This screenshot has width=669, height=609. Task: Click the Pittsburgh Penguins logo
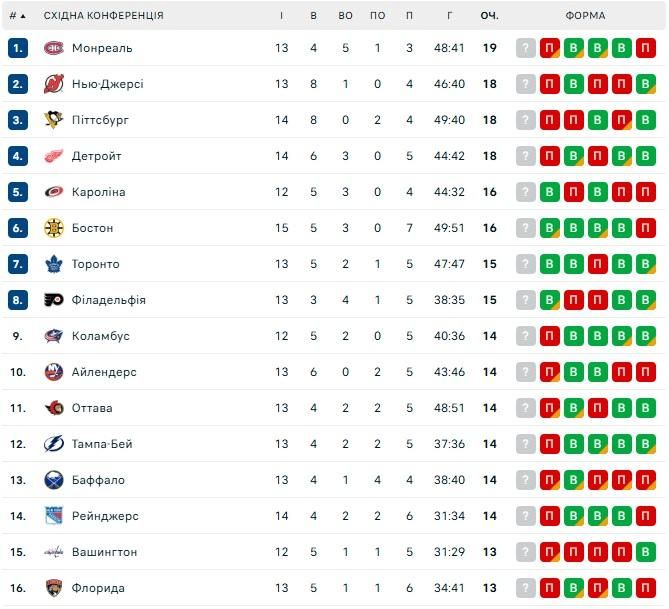pos(54,120)
